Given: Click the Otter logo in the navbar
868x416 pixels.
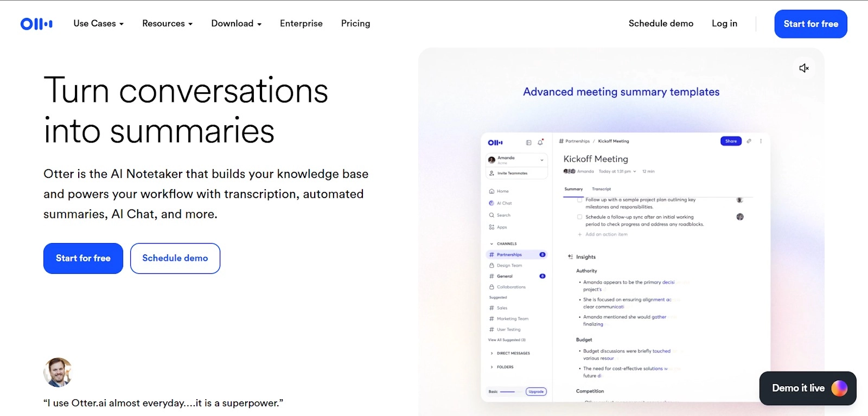Looking at the screenshot, I should [36, 24].
